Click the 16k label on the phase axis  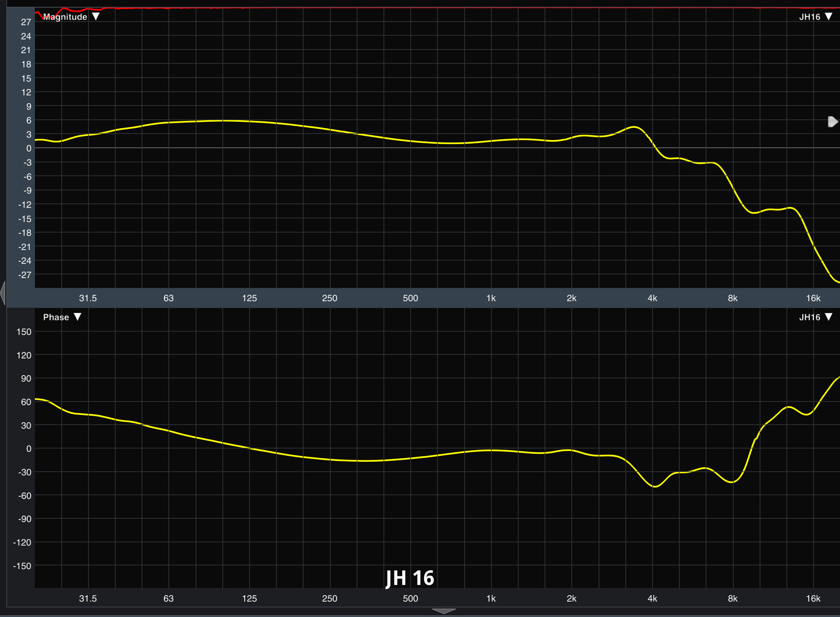click(812, 598)
